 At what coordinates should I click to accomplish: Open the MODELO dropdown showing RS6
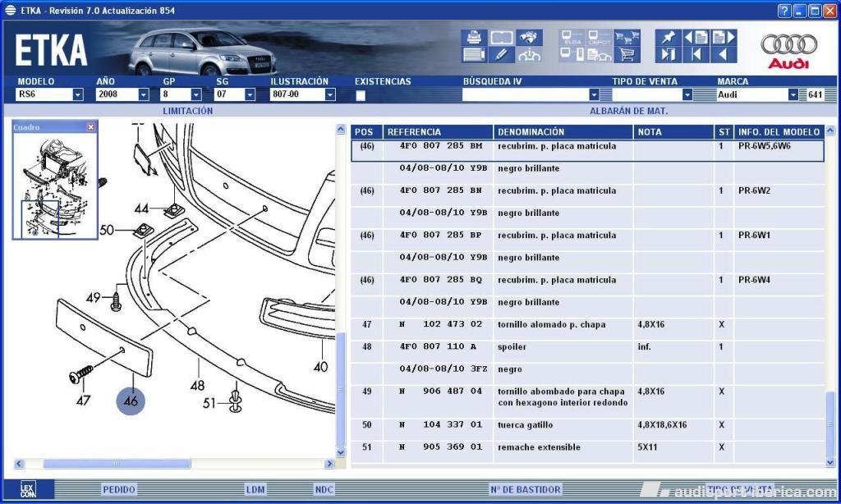[78, 94]
